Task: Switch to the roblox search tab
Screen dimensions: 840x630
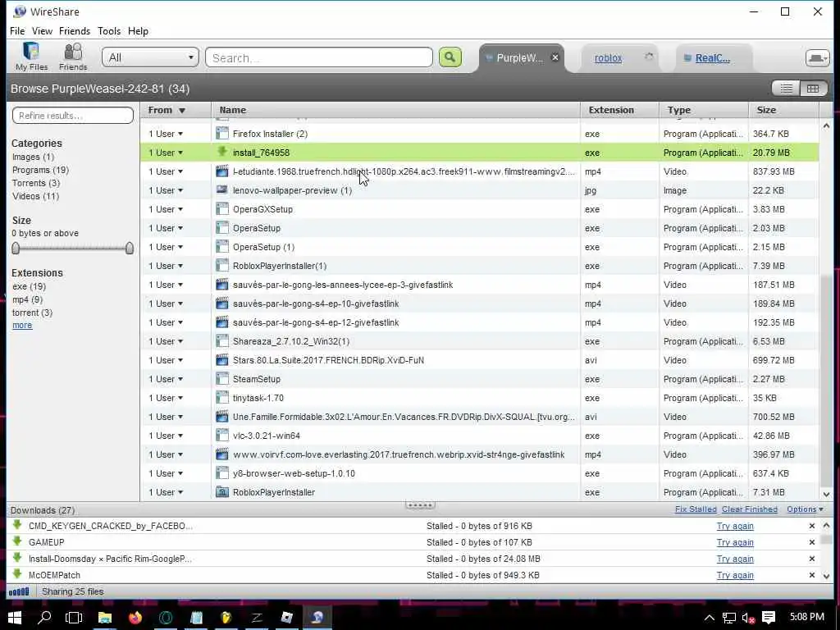Action: tap(608, 58)
